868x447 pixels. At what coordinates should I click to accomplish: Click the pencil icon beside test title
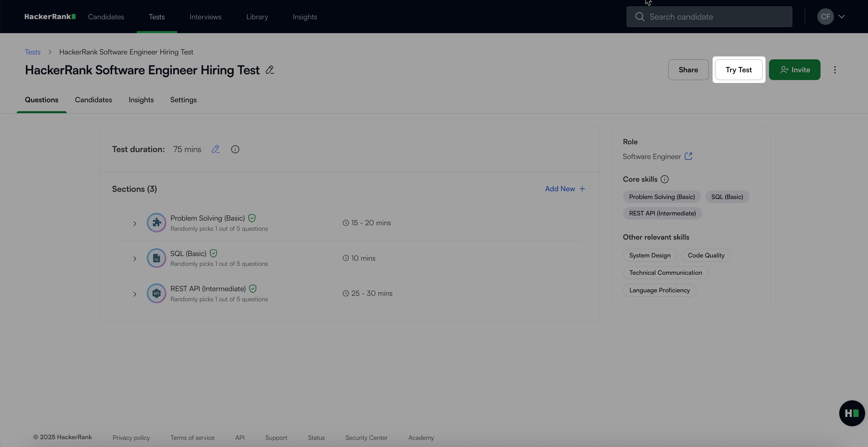270,70
